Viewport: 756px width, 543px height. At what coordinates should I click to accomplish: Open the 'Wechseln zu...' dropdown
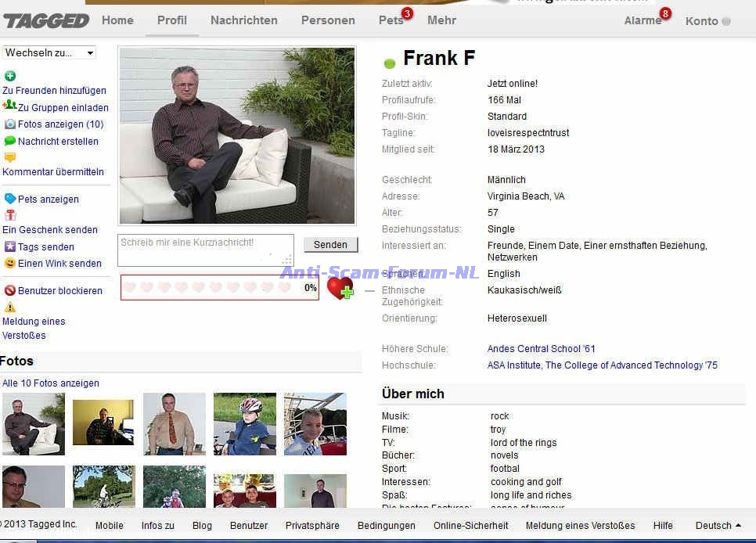pyautogui.click(x=49, y=52)
